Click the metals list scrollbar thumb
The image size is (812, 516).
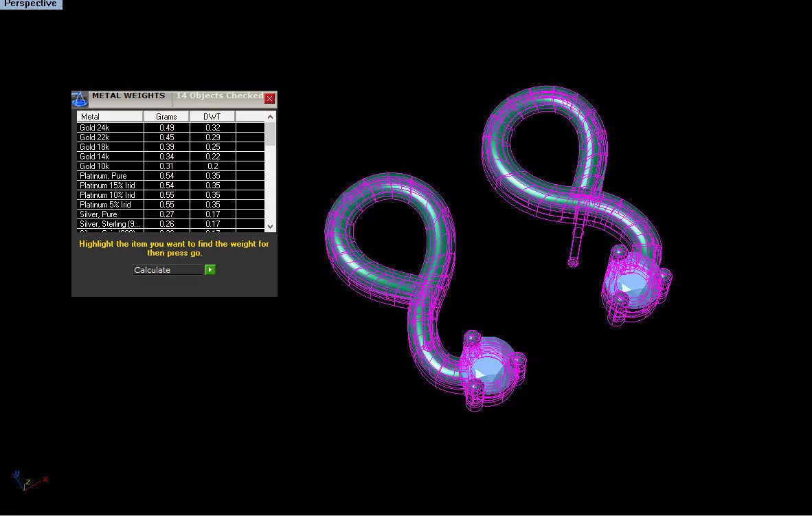click(x=270, y=134)
